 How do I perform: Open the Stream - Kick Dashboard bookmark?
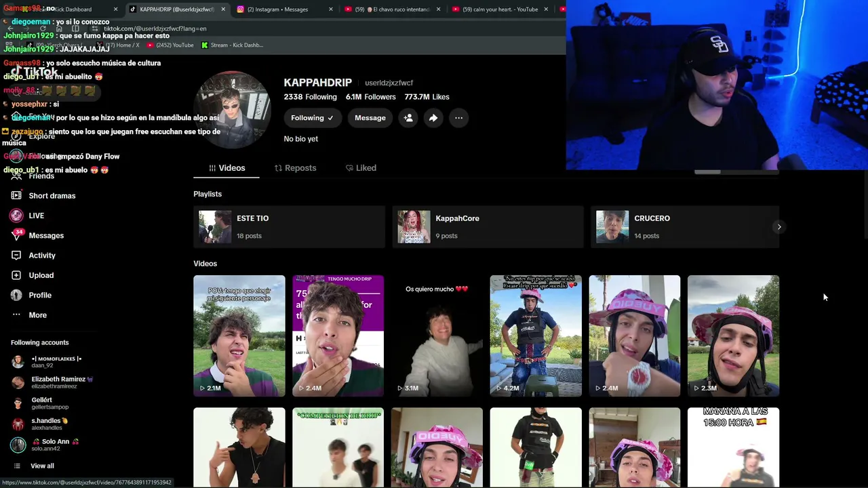coord(232,45)
